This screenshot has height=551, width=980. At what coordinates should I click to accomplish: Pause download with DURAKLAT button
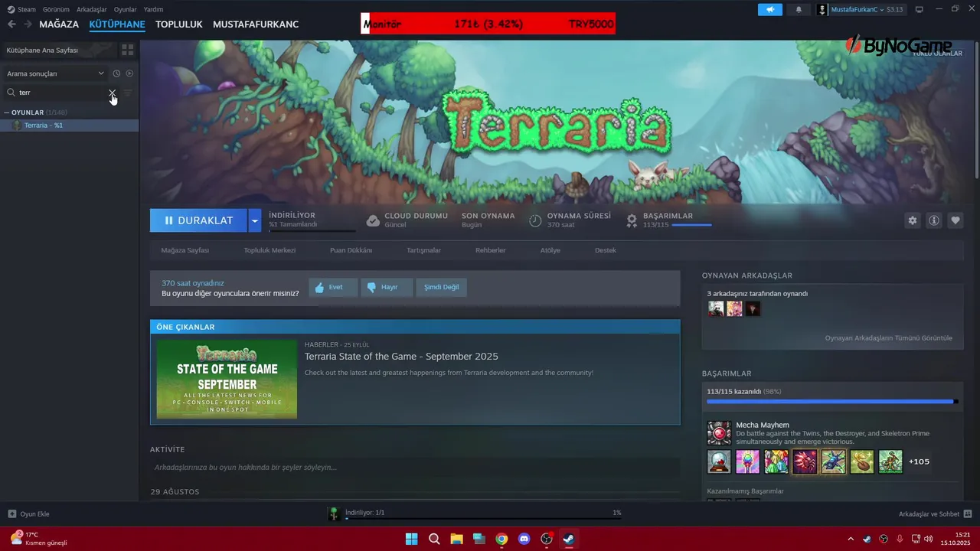[198, 220]
